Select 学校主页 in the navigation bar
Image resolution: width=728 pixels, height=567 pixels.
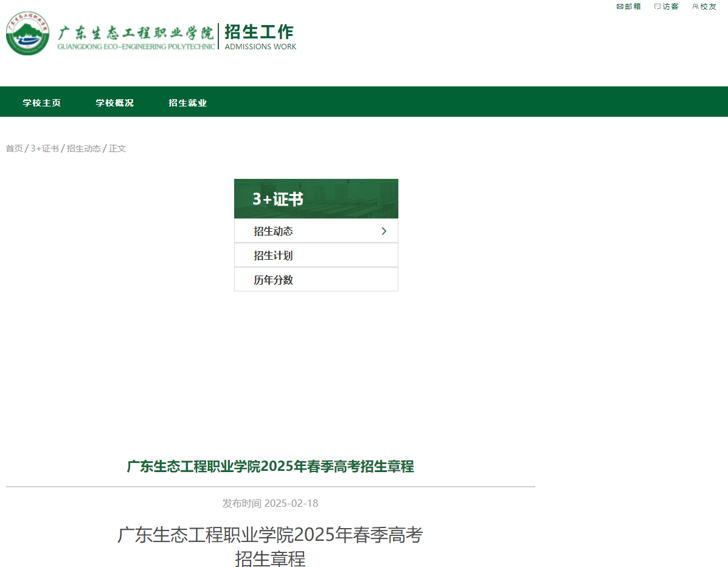[41, 103]
